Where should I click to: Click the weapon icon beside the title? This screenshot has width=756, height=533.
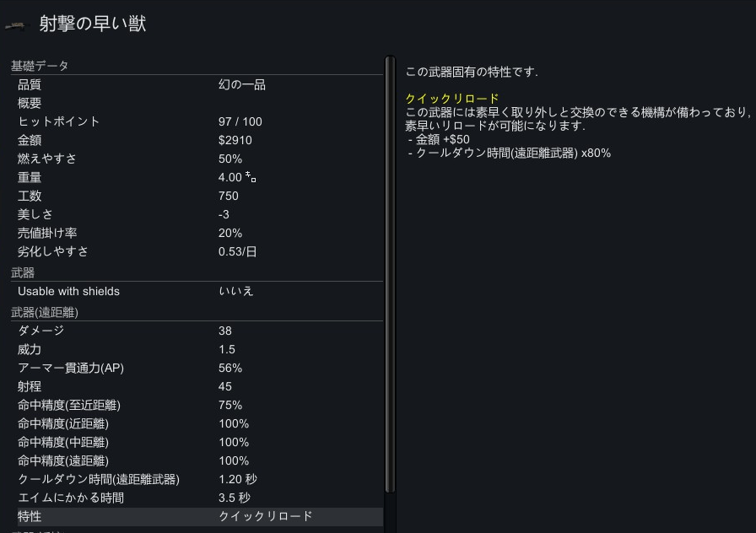(x=15, y=26)
